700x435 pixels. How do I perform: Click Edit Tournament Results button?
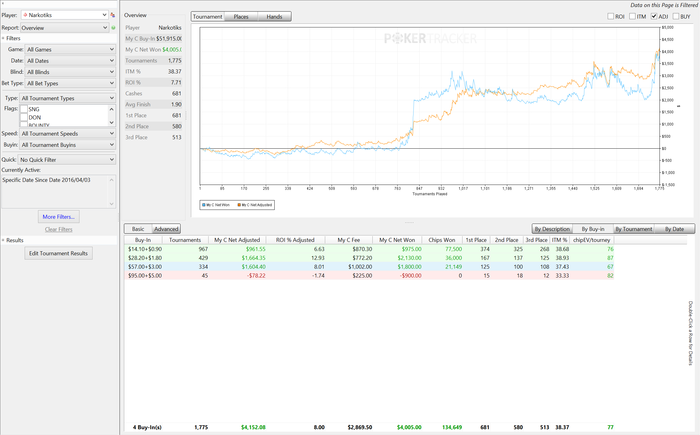[59, 253]
